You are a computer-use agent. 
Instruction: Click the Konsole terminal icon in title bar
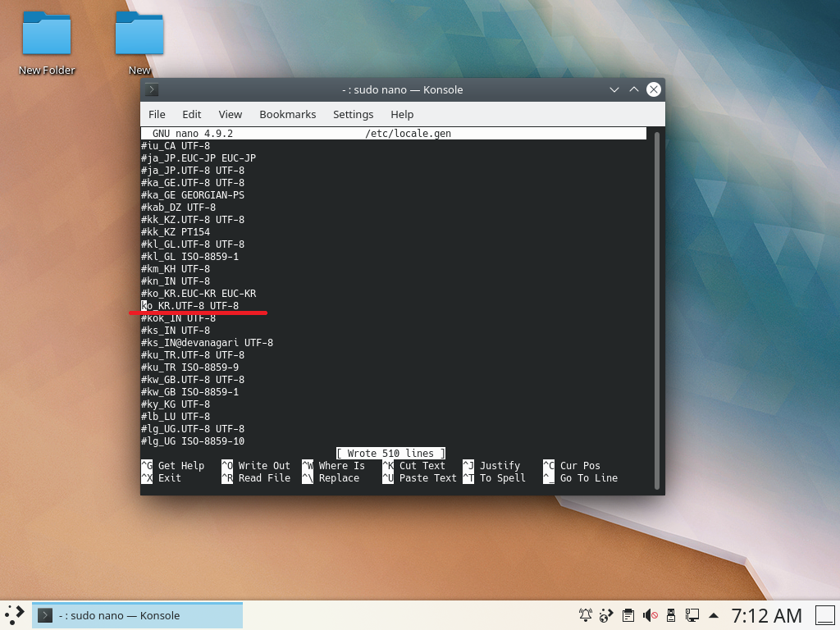152,89
